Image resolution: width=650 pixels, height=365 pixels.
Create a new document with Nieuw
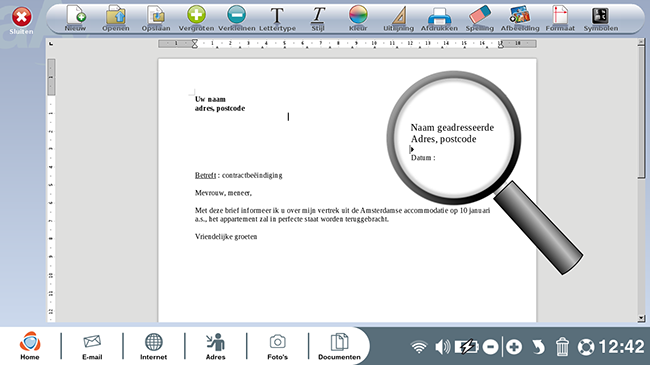(x=75, y=19)
